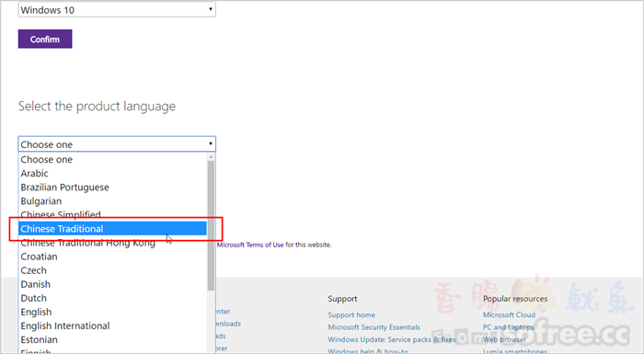The height and width of the screenshot is (354, 644).
Task: Click the language list scrollbar thumb
Action: tap(211, 225)
